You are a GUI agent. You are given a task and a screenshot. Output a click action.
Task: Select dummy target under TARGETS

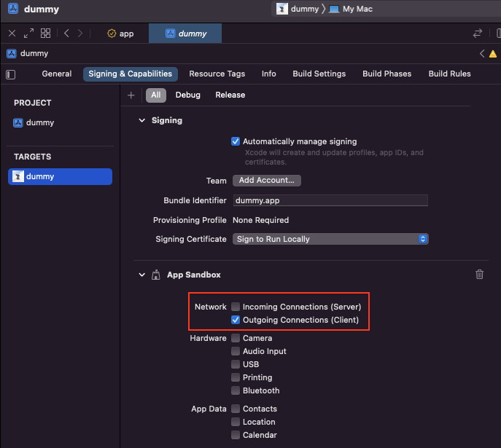tap(60, 176)
